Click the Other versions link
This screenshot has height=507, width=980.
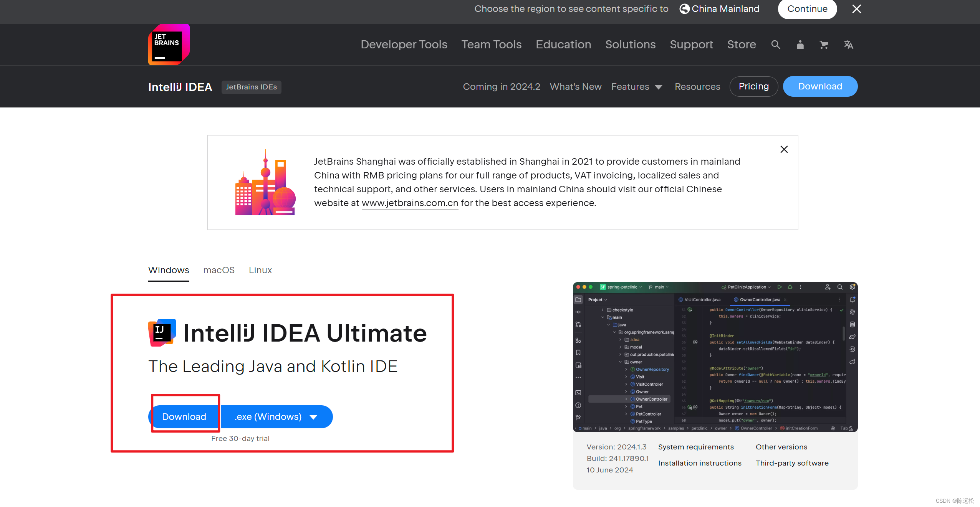tap(781, 446)
